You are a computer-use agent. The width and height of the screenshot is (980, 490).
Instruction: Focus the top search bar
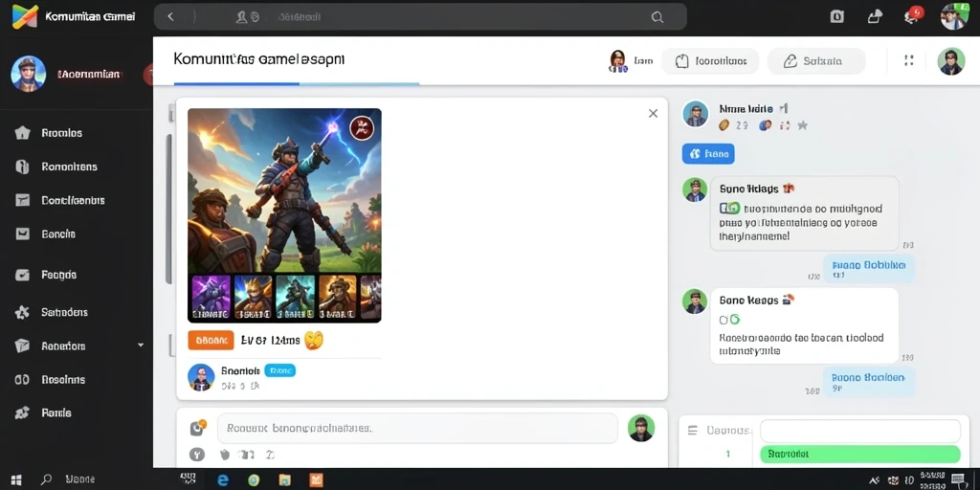click(420, 17)
